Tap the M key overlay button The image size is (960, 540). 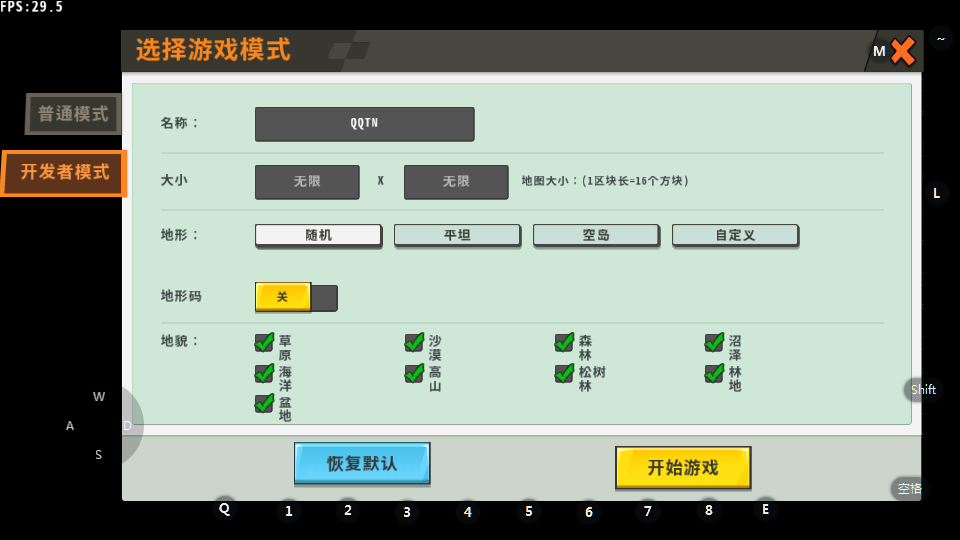[x=879, y=51]
